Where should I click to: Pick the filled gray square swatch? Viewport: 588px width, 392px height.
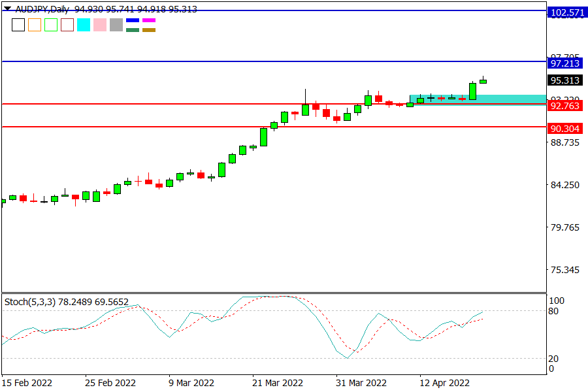tap(116, 25)
